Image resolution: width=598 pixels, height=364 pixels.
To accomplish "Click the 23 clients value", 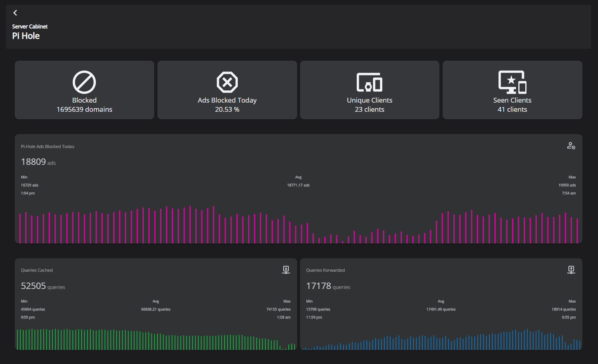I will click(x=370, y=109).
